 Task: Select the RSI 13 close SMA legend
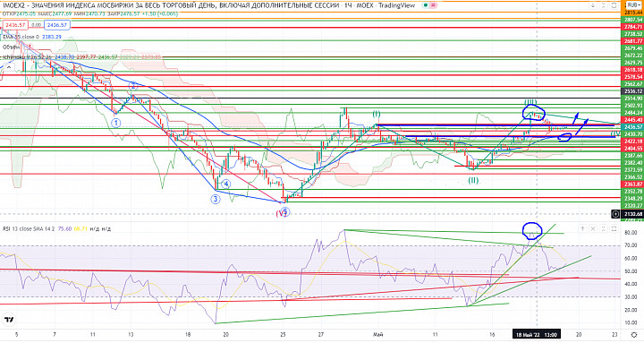pyautogui.click(x=56, y=228)
